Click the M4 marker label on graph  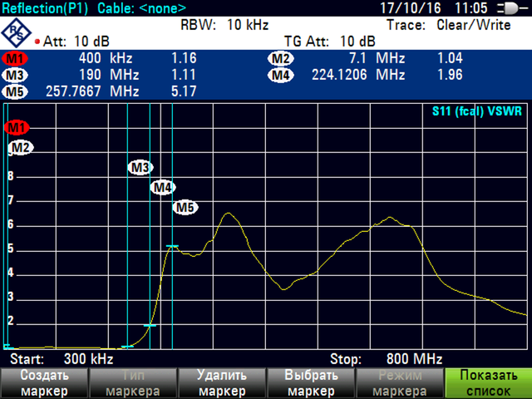pos(163,187)
